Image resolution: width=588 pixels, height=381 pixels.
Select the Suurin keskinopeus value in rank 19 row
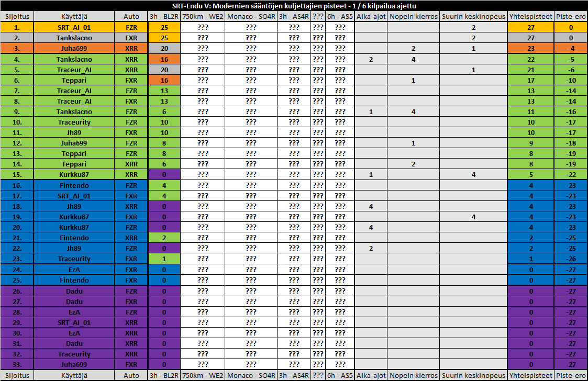coord(473,217)
